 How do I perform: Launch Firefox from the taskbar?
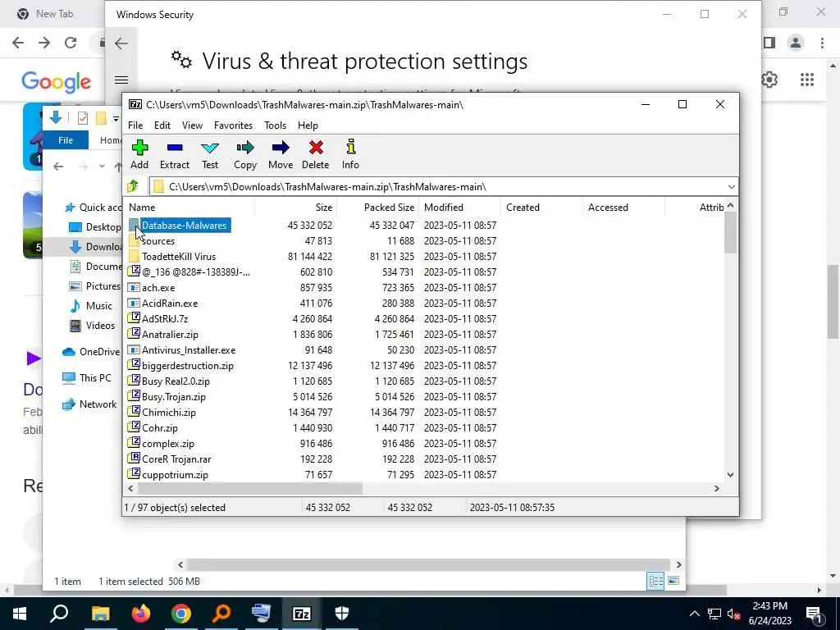click(x=141, y=614)
